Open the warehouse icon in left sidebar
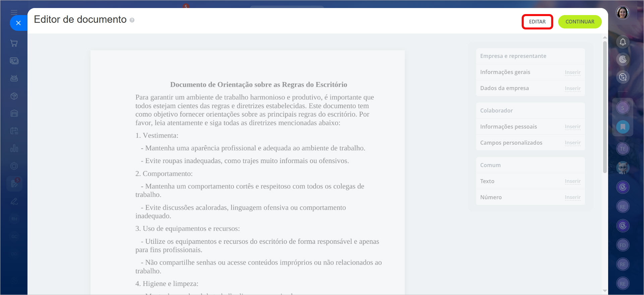 coord(14,114)
